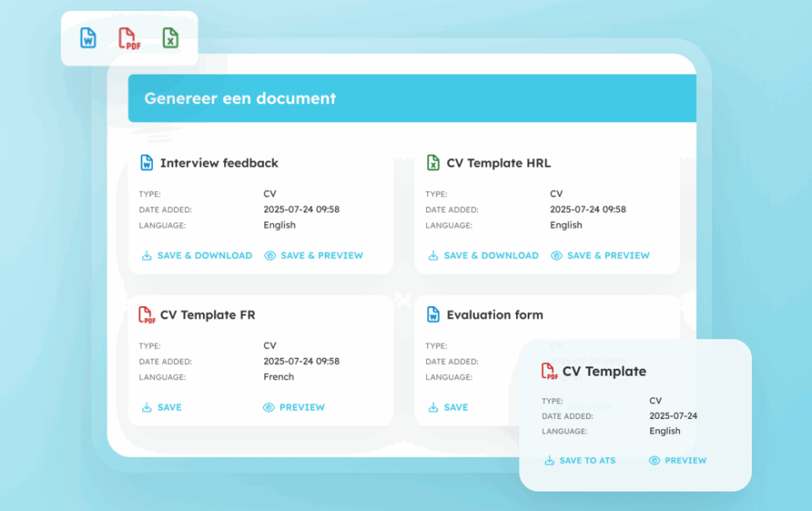Save & Download the Interview feedback document
The height and width of the screenshot is (511, 812).
[x=196, y=255]
